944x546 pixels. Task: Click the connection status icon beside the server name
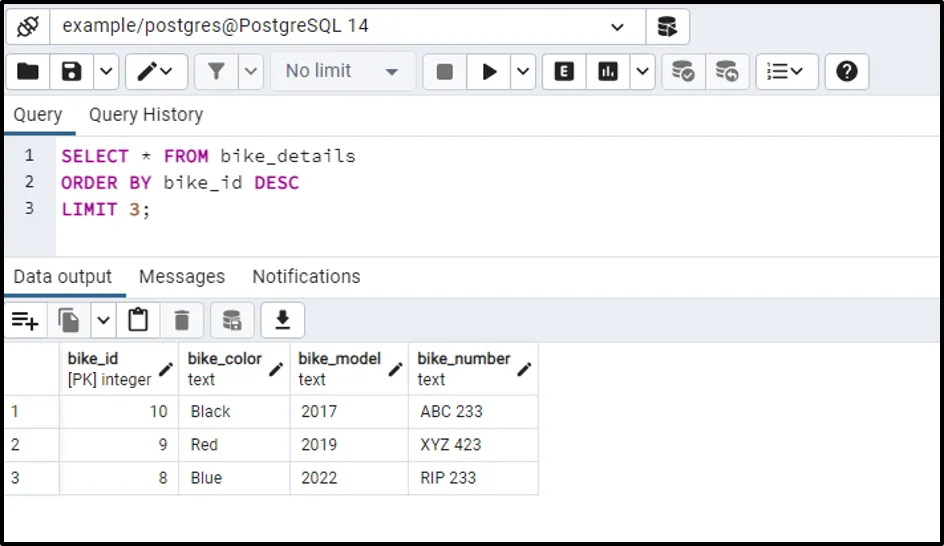(x=28, y=26)
